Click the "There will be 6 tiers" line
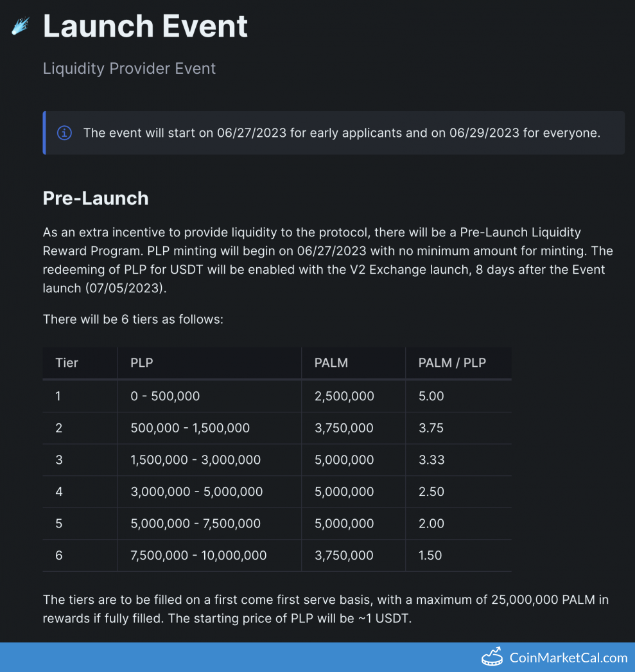Image resolution: width=635 pixels, height=672 pixels. (x=133, y=319)
